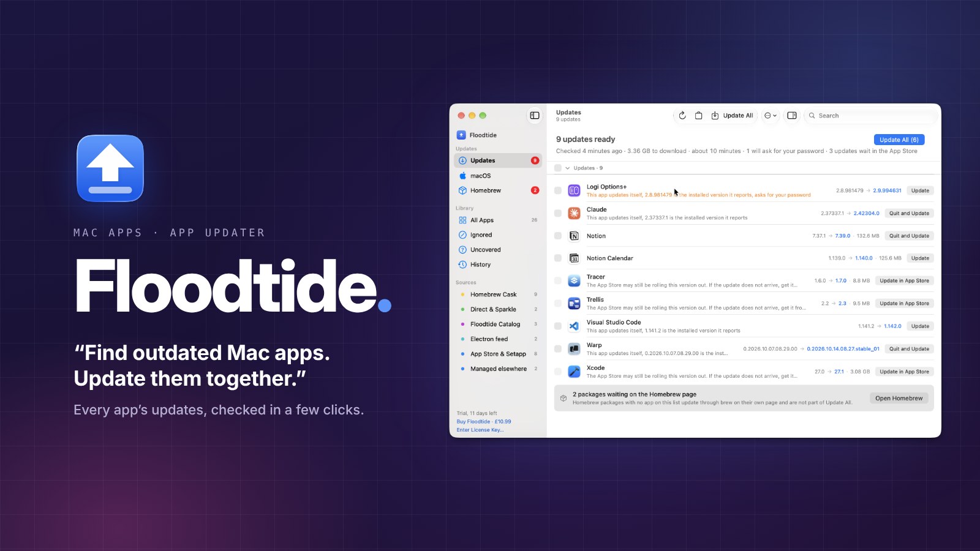This screenshot has height=551, width=980.
Task: Toggle the inspector panel icon
Action: 792,115
